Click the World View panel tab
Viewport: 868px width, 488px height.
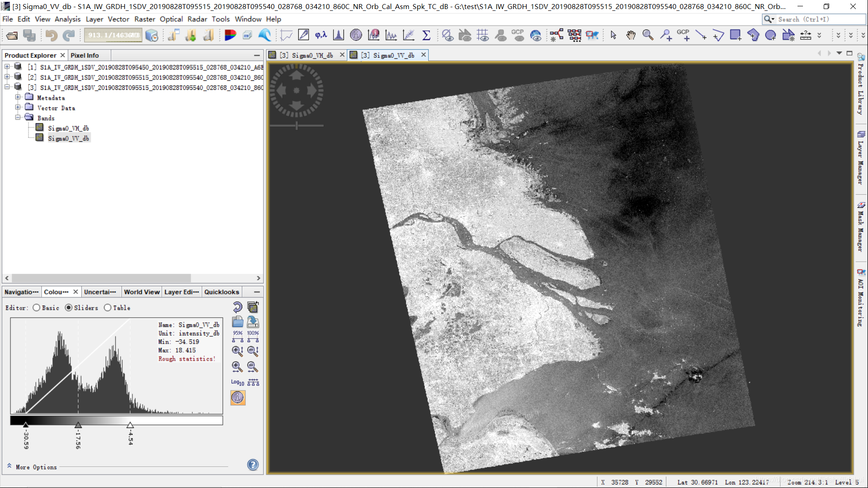[141, 292]
